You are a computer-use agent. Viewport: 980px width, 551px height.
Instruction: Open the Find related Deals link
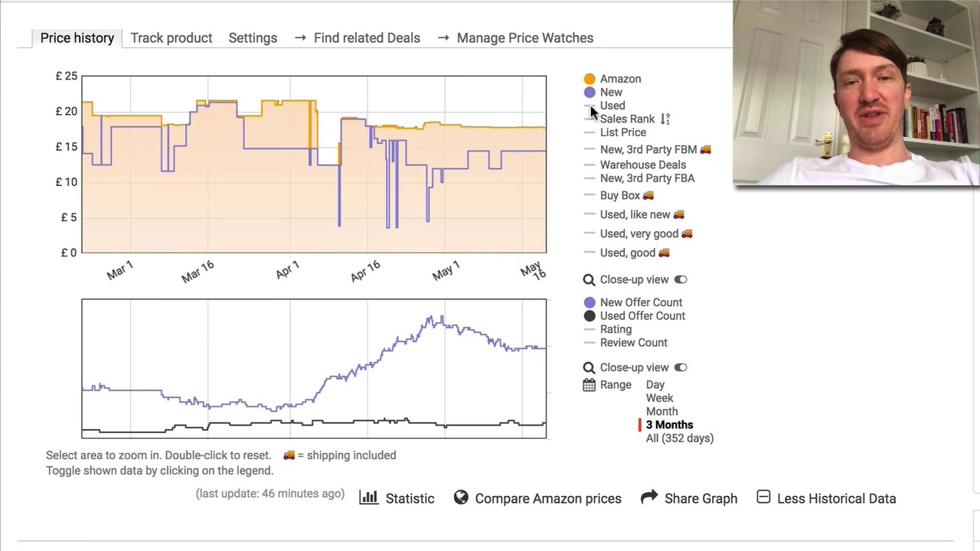coord(366,38)
